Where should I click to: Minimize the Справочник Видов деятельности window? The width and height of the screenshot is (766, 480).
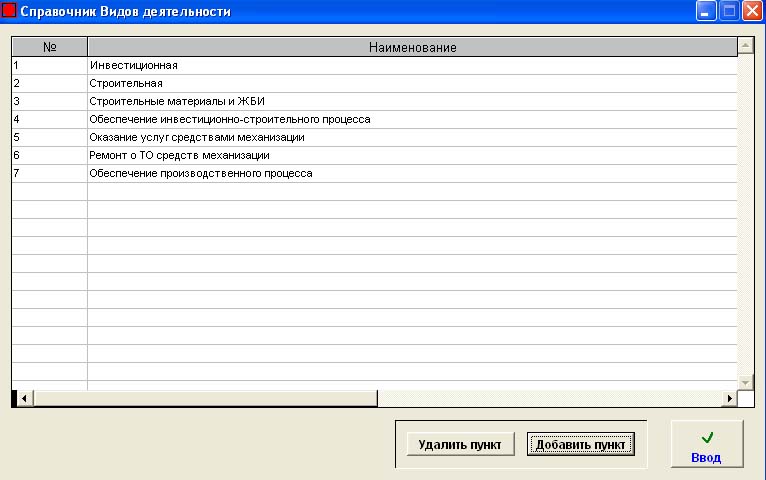click(705, 11)
